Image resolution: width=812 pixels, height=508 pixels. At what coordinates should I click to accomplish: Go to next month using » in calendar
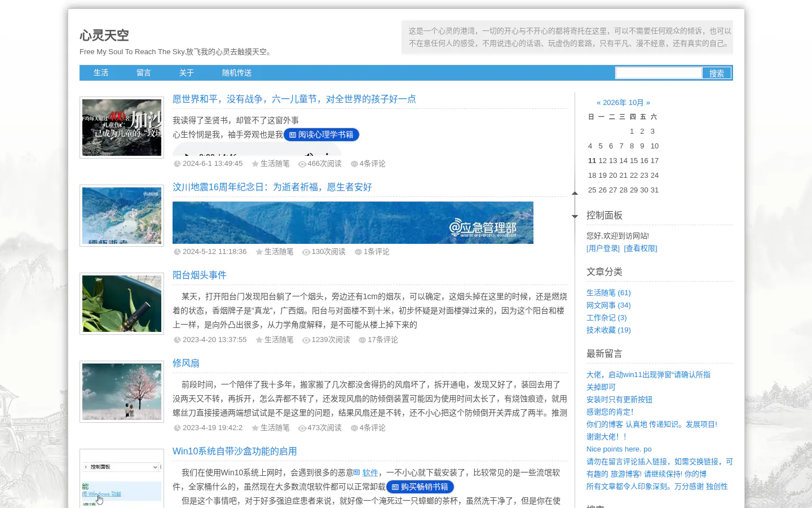click(x=648, y=103)
